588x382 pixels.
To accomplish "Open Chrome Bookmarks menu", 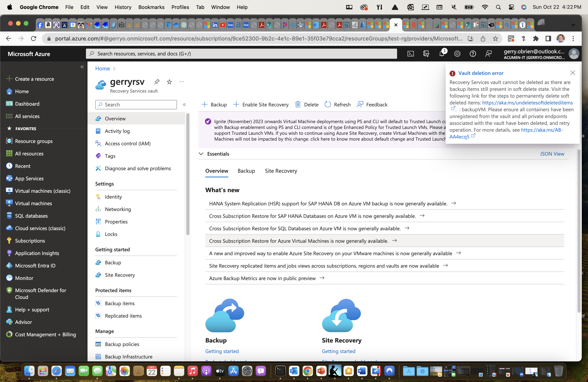I will 151,7.
